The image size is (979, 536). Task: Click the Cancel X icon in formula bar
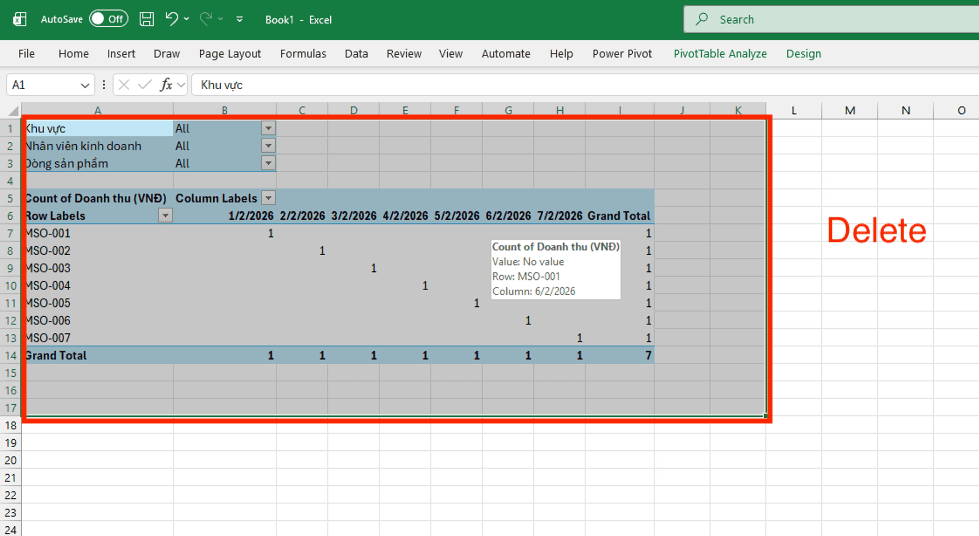click(x=124, y=85)
